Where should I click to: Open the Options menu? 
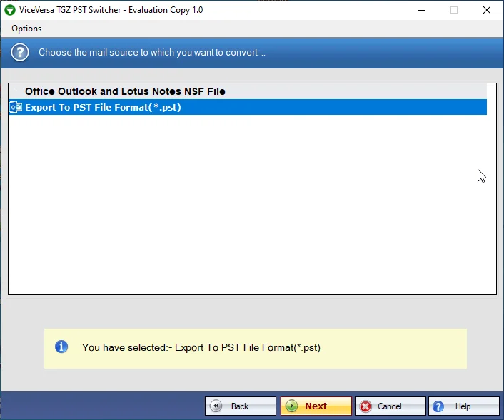click(26, 29)
